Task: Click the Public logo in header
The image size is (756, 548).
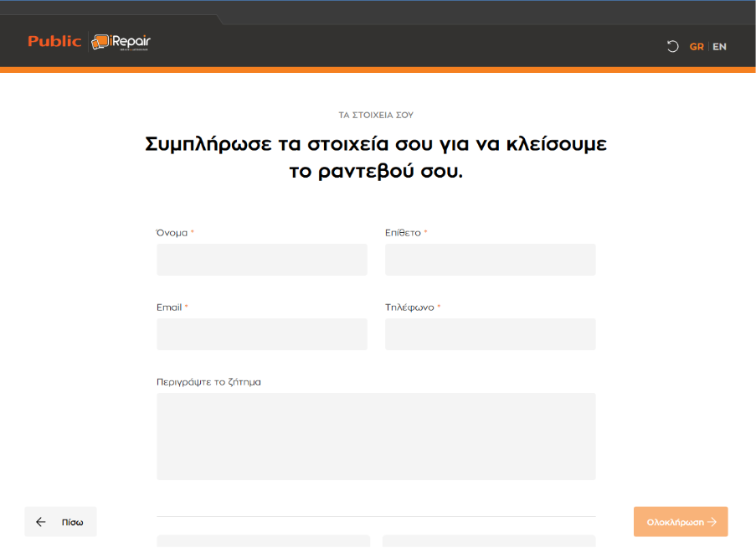Action: (54, 41)
